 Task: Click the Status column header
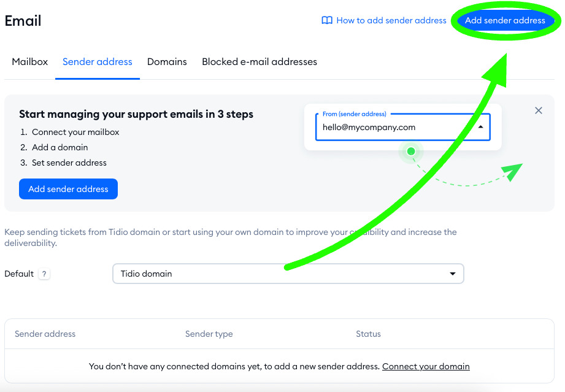coord(368,334)
